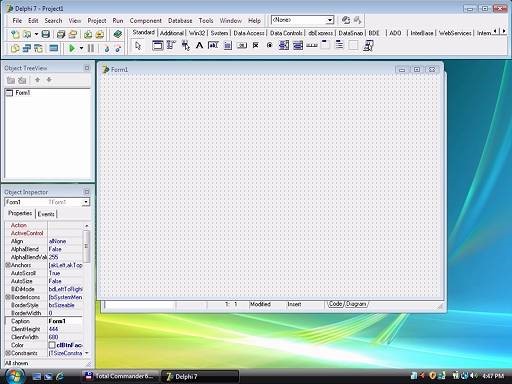Click the move down arrow in Object TreeView
This screenshot has width=512, height=384.
49,80
